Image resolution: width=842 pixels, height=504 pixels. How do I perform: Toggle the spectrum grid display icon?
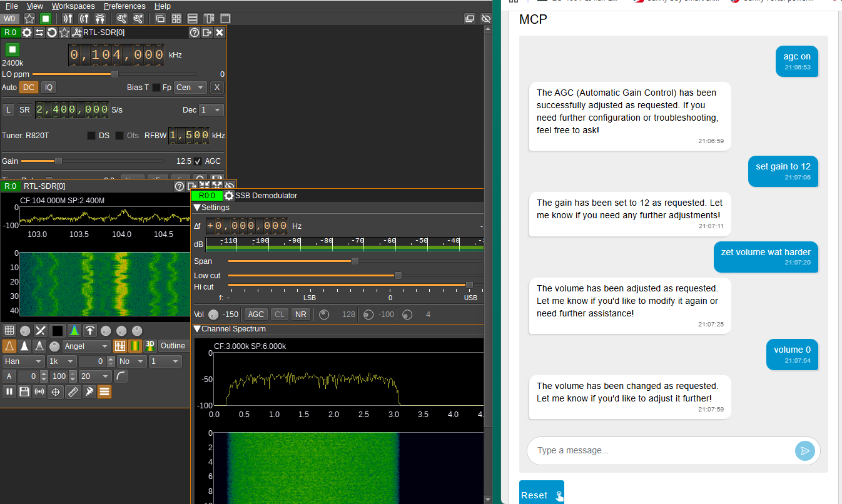[x=9, y=330]
